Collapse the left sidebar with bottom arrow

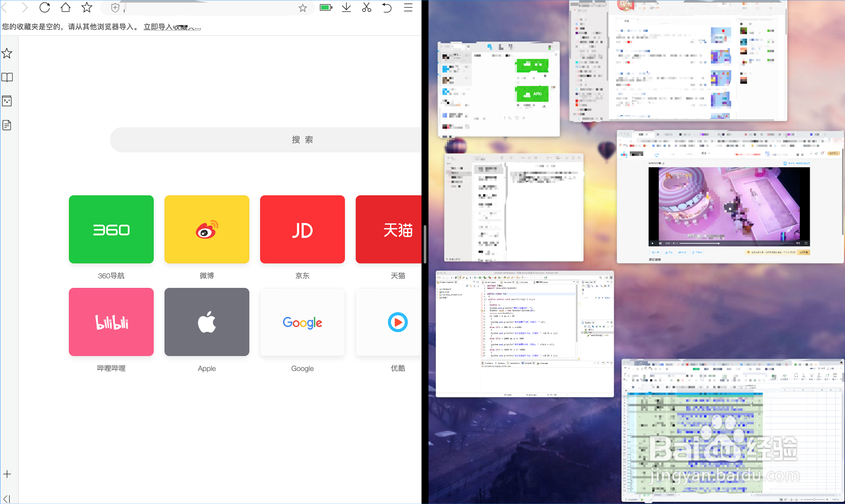pyautogui.click(x=7, y=499)
